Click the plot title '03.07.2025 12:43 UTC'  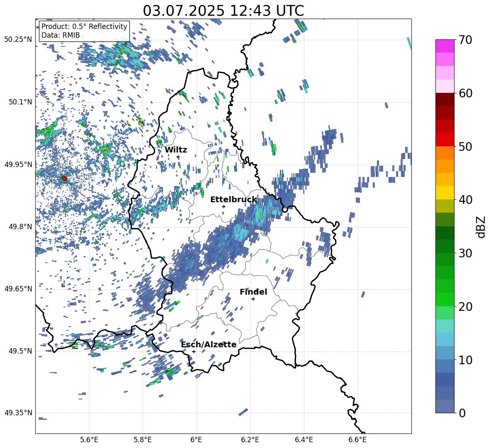pyautogui.click(x=224, y=11)
